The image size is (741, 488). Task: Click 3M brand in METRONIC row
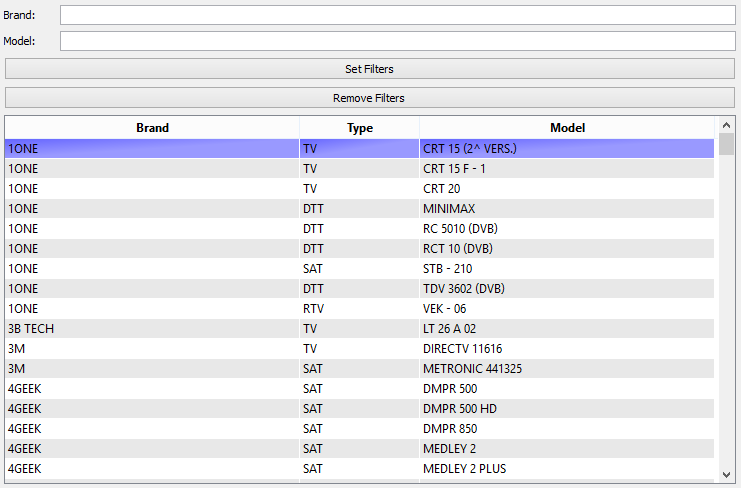tap(152, 368)
